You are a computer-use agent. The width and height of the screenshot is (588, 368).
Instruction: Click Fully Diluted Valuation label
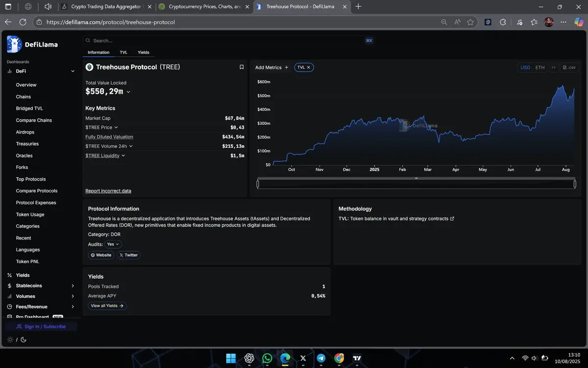(109, 137)
